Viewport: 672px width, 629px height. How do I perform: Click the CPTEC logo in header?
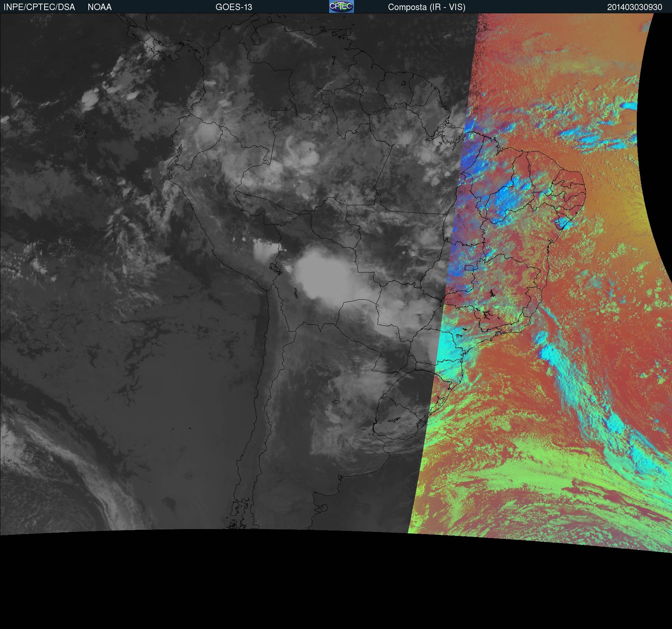341,6
